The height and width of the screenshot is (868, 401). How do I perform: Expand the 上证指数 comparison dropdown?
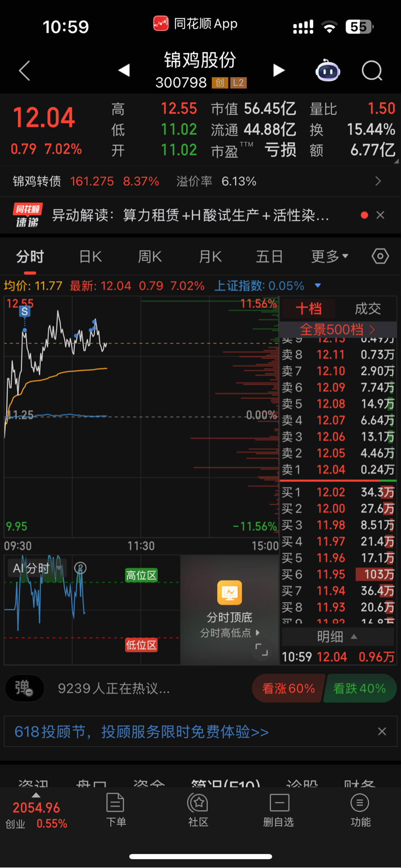tap(317, 286)
